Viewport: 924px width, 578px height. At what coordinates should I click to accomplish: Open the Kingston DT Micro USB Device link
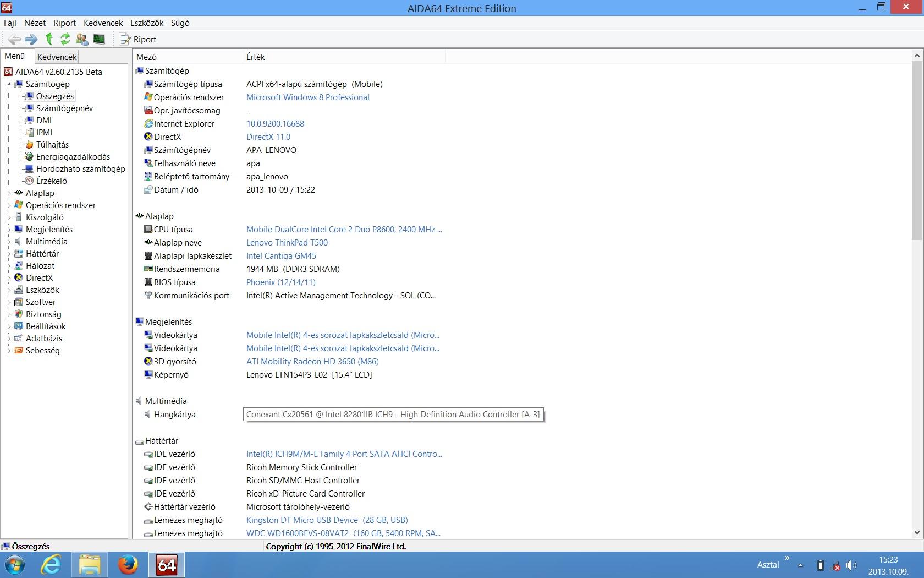[327, 520]
